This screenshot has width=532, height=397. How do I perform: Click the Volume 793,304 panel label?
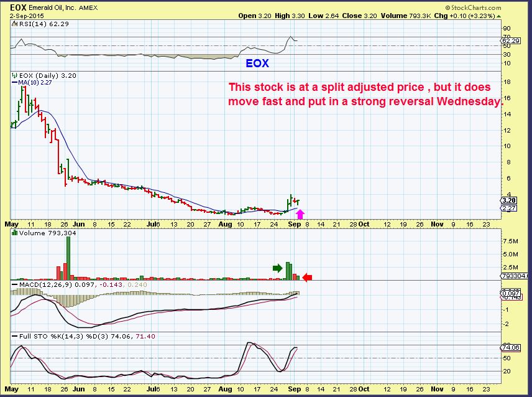point(47,233)
